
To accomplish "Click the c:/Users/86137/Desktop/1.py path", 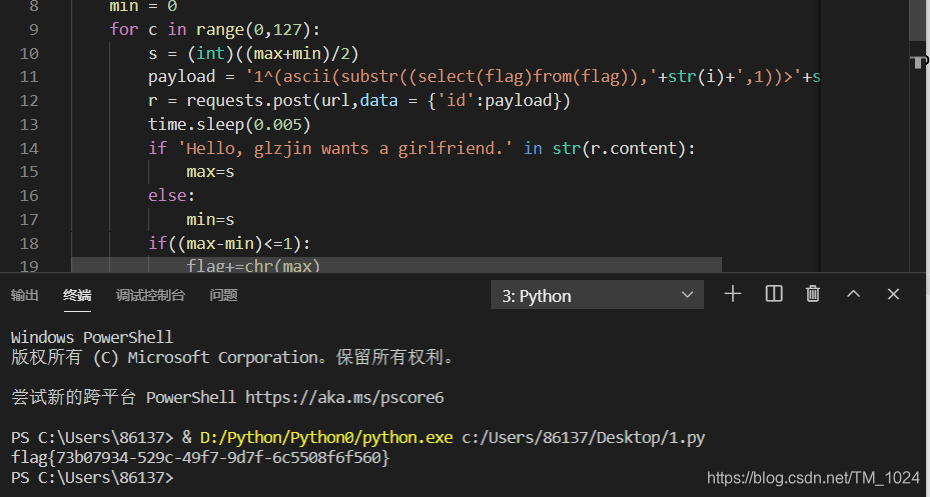I will tap(584, 438).
